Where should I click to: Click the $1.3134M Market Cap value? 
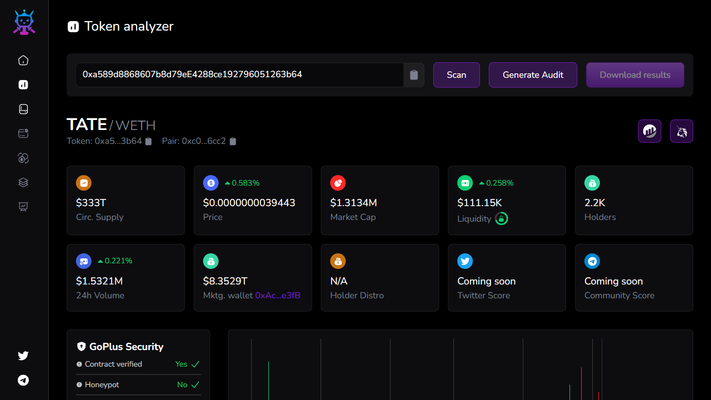coord(353,203)
